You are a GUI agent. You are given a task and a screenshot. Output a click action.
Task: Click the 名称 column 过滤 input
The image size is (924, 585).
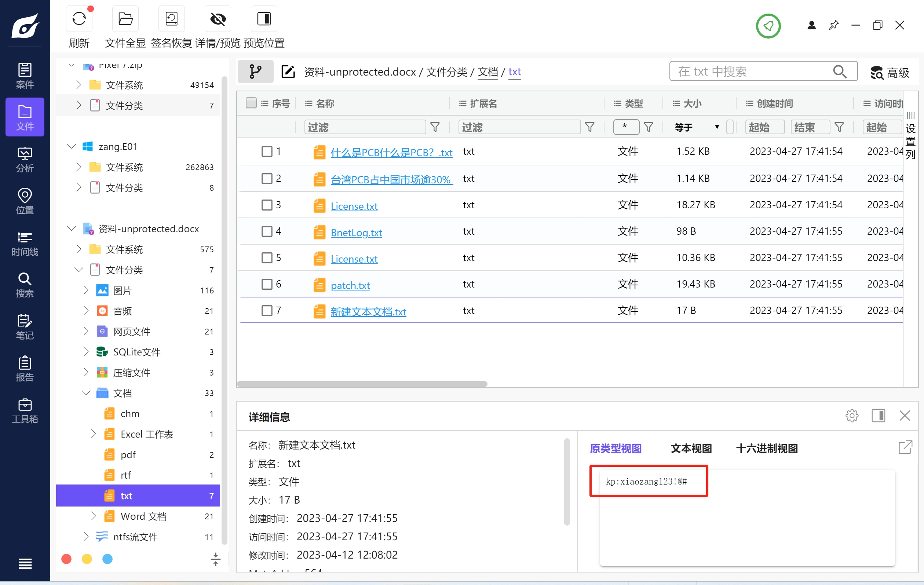click(365, 127)
